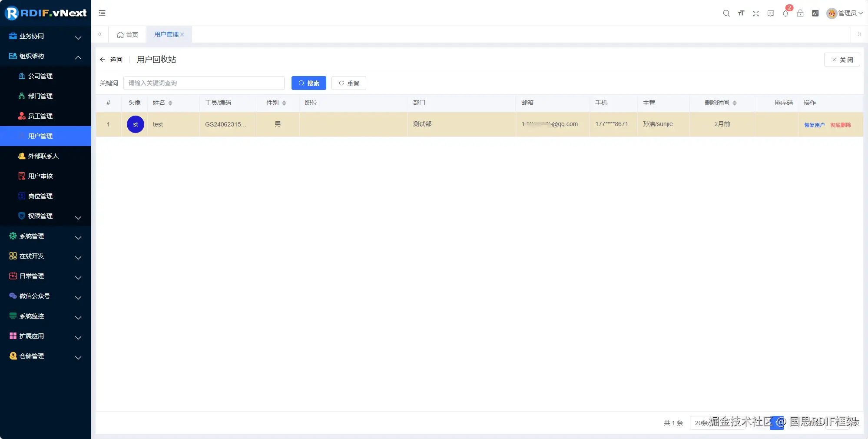Sort the table by 删除时间 column
This screenshot has width=868, height=439.
(735, 103)
